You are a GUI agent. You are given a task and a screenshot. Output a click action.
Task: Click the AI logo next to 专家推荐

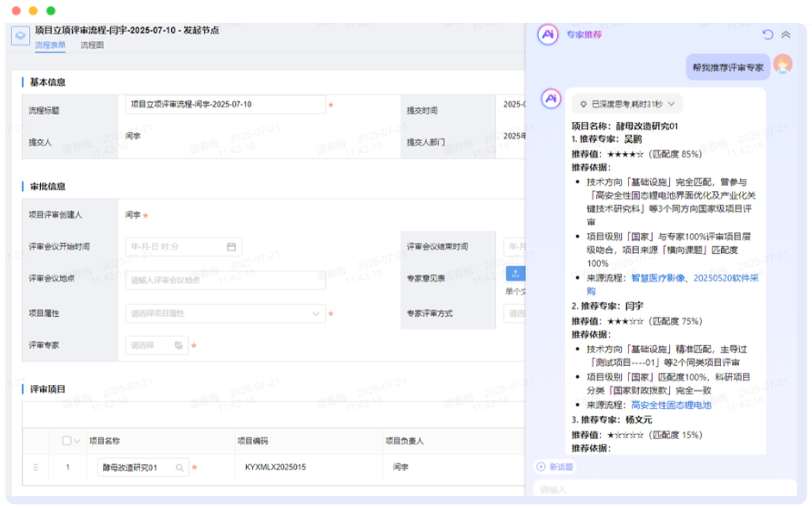[548, 36]
